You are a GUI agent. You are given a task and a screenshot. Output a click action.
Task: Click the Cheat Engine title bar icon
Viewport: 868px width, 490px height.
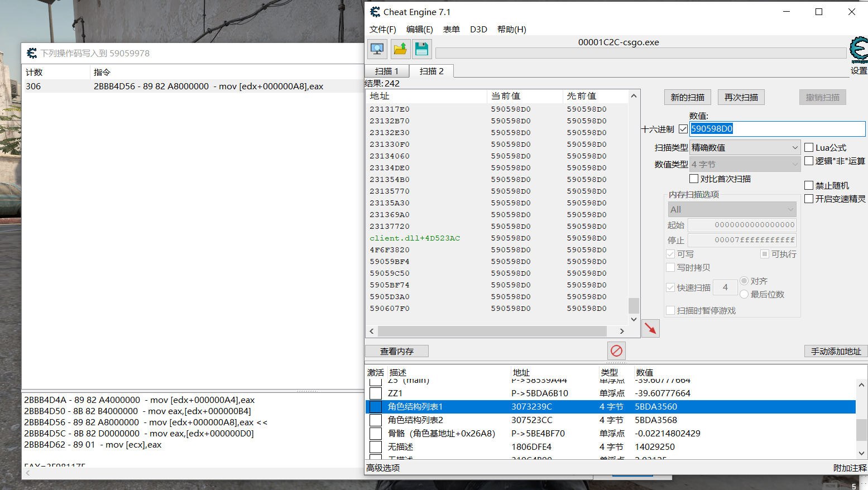[375, 12]
